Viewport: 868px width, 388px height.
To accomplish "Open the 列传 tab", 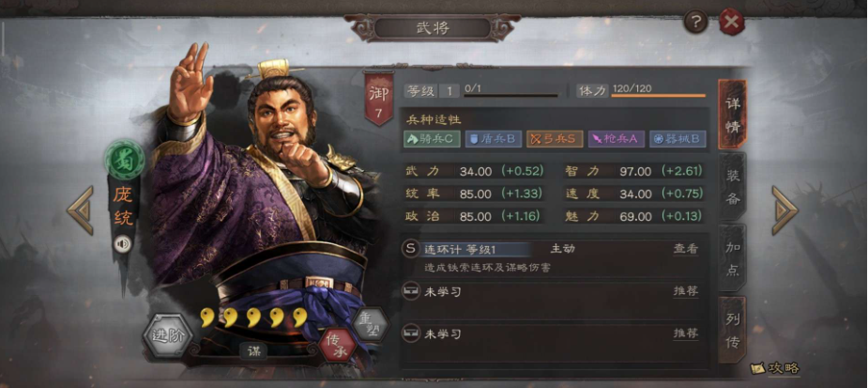I will pos(732,330).
